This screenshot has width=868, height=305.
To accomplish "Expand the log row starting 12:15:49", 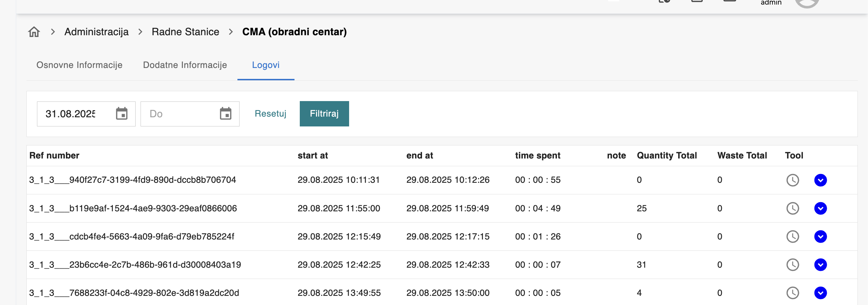I will click(x=820, y=237).
